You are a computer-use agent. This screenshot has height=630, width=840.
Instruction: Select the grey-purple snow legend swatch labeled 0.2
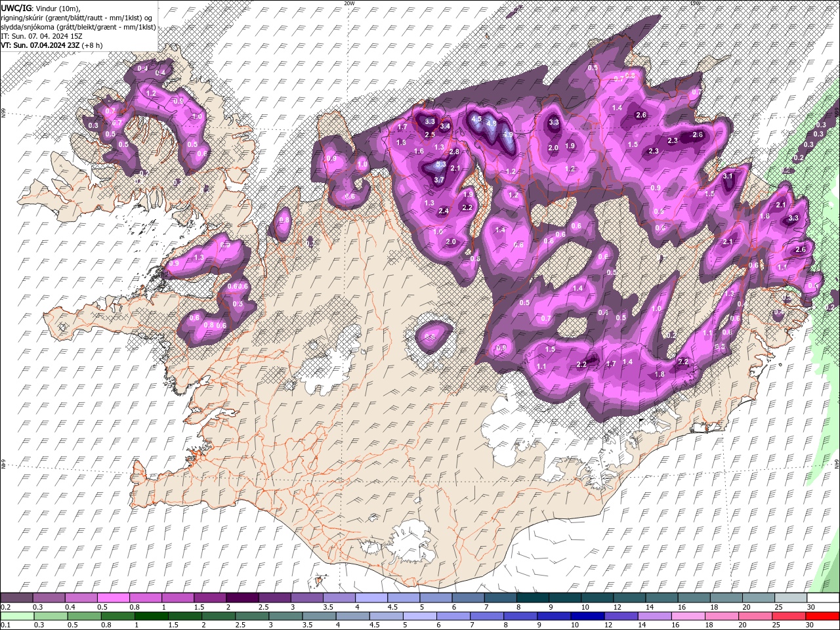(16, 598)
